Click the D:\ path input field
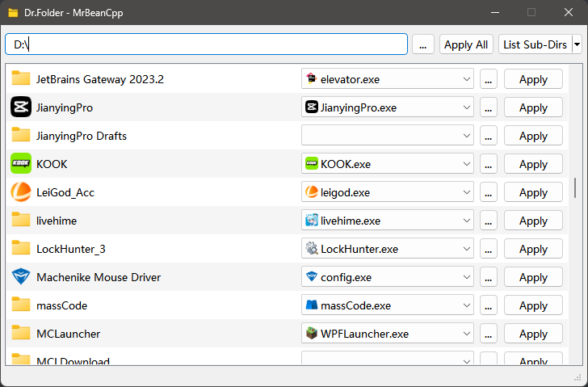 tap(206, 44)
